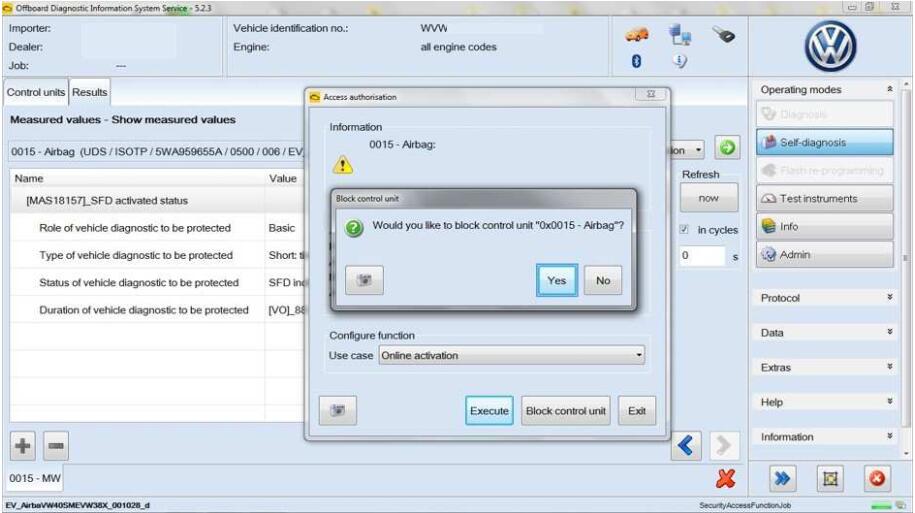This screenshot has height=513, width=915.
Task: Click the info connection icon in header
Action: [x=680, y=61]
